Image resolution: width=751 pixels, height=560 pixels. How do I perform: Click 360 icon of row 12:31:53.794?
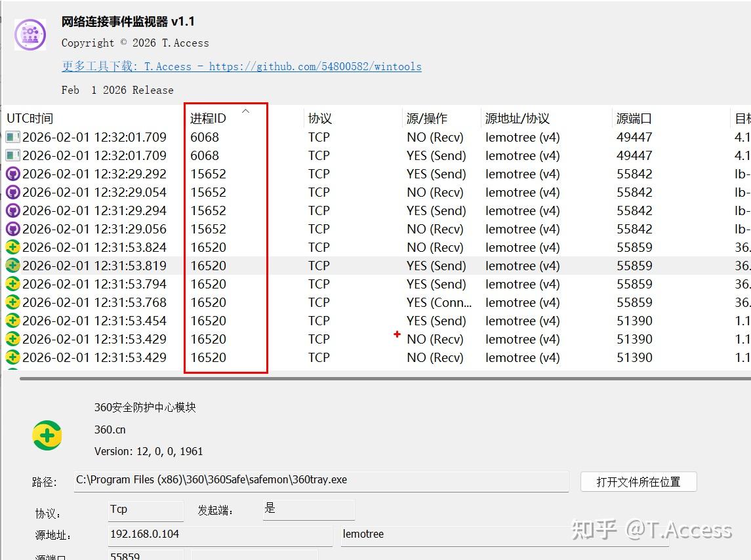pyautogui.click(x=13, y=284)
